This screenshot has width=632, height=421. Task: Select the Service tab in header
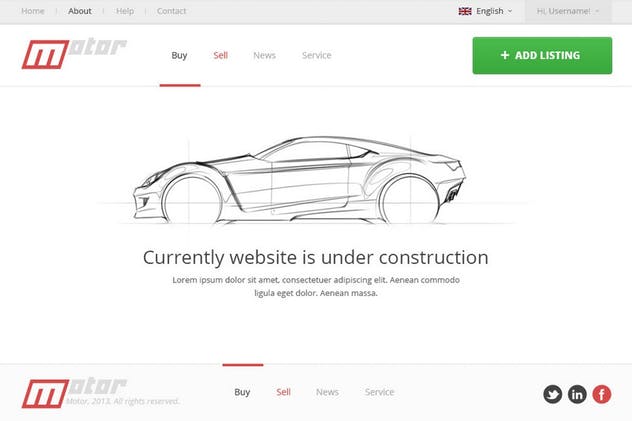click(317, 55)
